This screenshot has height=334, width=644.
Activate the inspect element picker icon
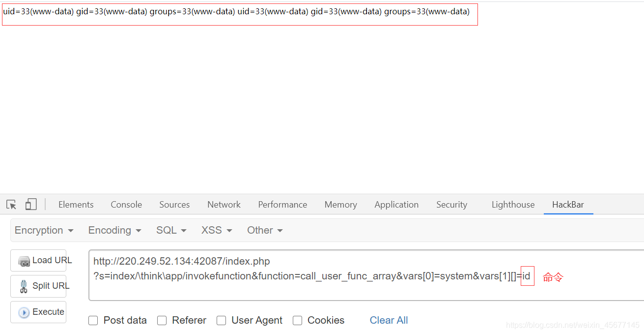(11, 205)
